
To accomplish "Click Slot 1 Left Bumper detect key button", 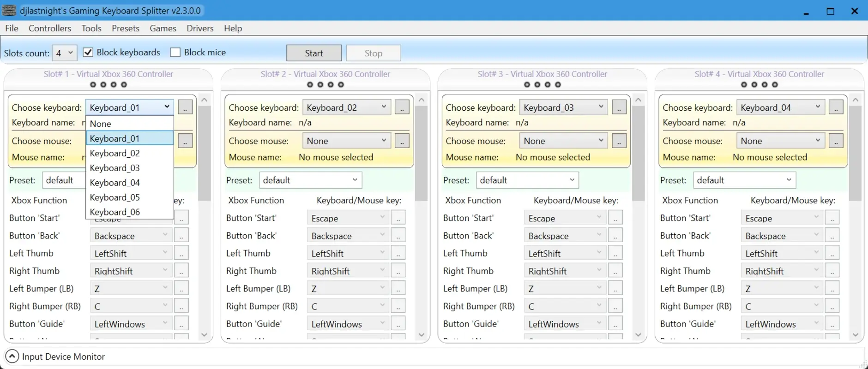I will [x=181, y=288].
